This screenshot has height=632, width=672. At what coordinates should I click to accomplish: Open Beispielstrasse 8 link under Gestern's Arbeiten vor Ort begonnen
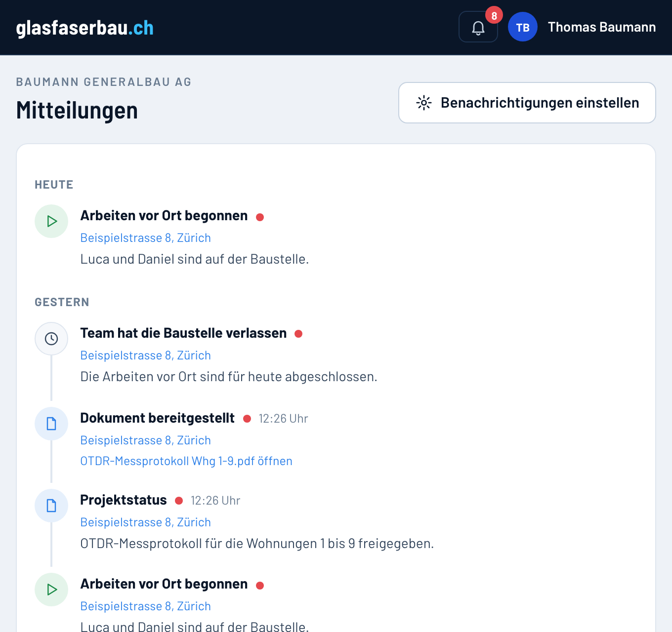pos(146,606)
